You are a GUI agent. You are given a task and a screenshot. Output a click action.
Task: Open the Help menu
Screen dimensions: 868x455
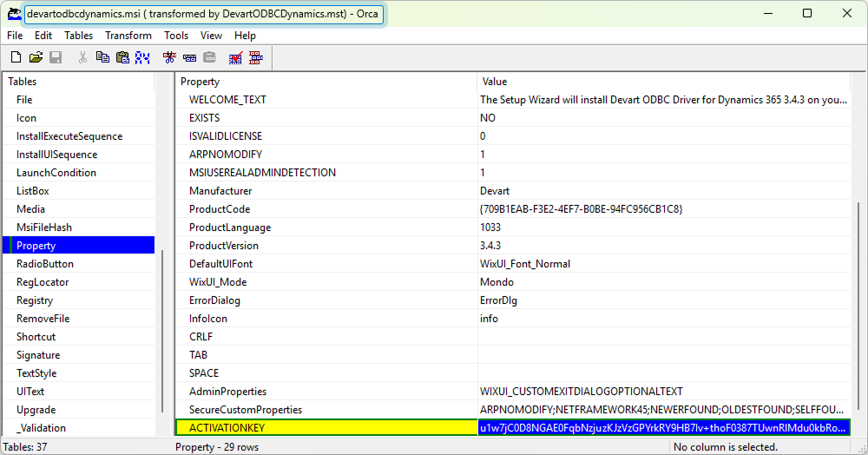[245, 36]
